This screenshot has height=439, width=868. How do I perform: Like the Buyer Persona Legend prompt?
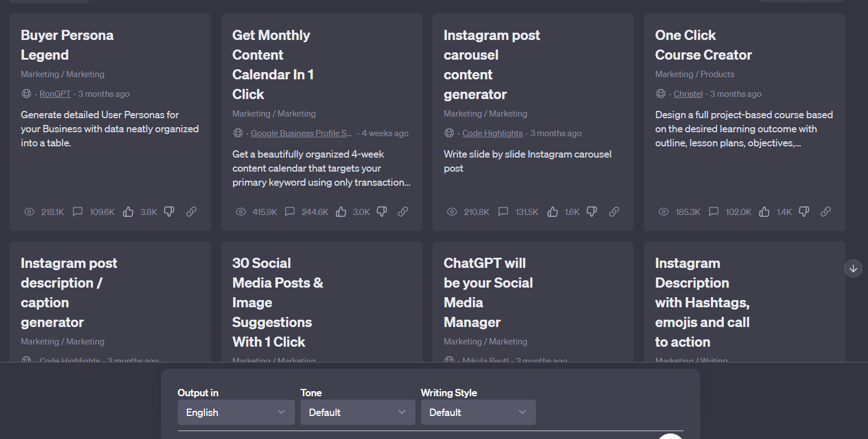128,212
